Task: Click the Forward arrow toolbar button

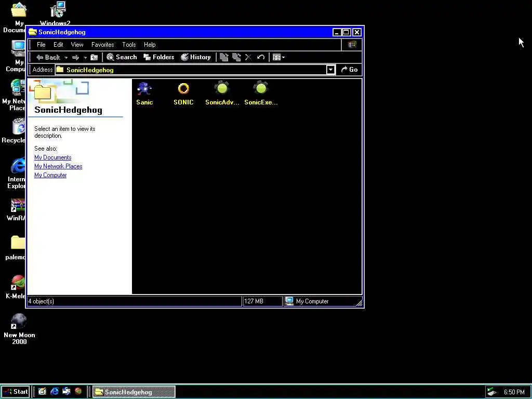Action: point(76,57)
